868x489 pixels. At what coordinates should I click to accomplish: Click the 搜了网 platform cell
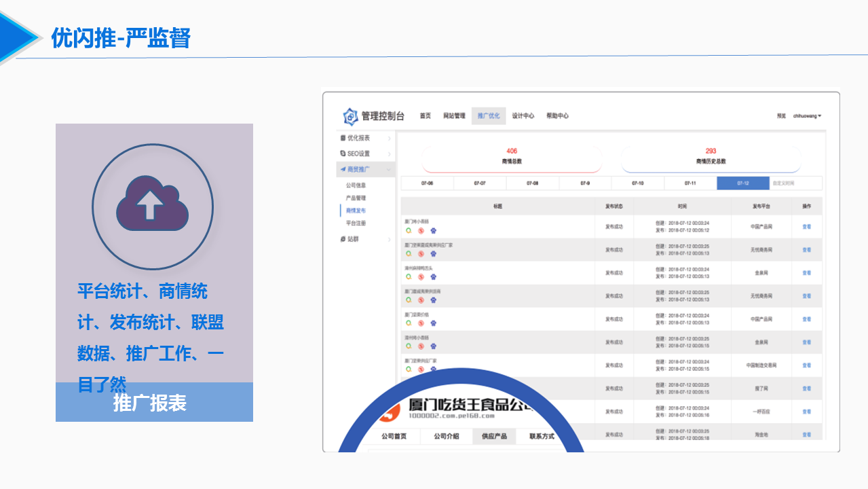point(761,388)
